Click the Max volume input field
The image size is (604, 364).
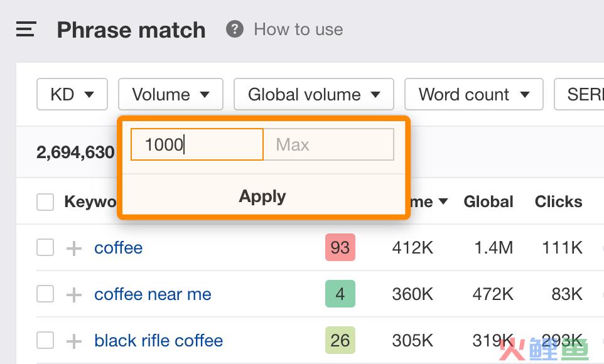(328, 144)
